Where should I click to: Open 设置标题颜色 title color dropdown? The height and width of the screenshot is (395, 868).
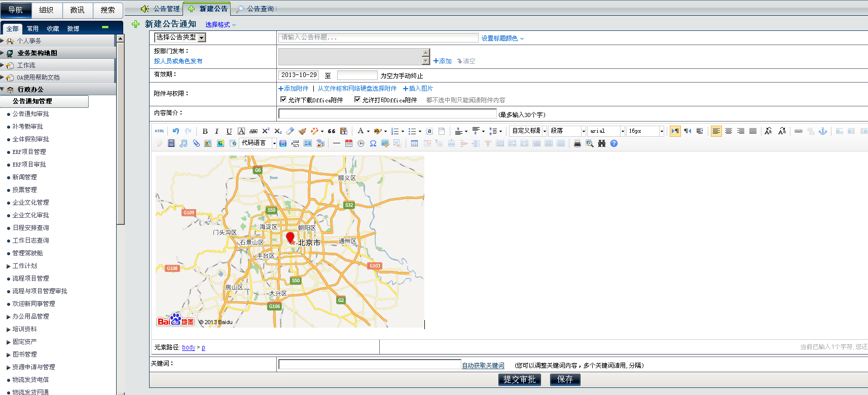click(x=502, y=38)
